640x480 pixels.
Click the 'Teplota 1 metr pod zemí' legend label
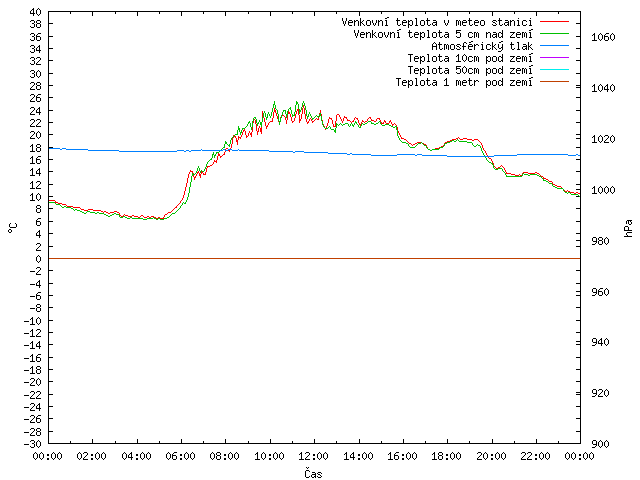[464, 82]
